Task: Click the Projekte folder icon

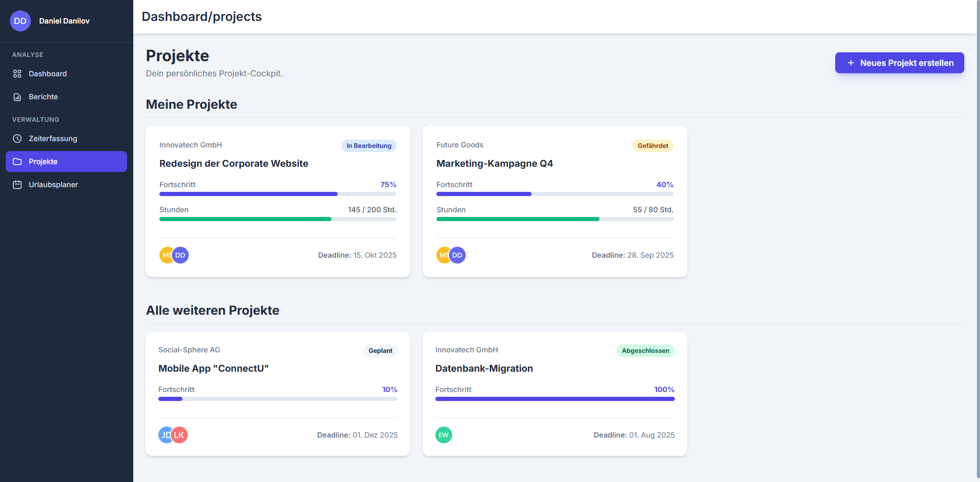Action: pos(17,162)
